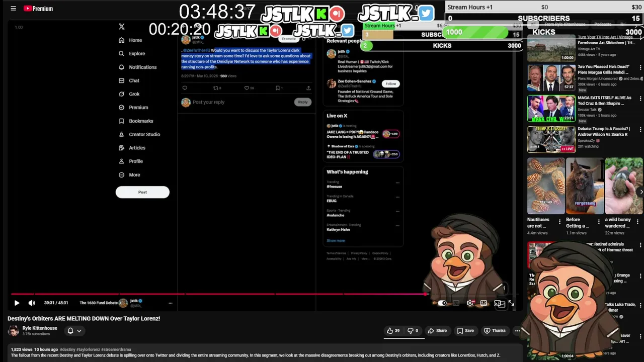Play the YouTube video
This screenshot has height=362, width=644.
click(x=17, y=303)
